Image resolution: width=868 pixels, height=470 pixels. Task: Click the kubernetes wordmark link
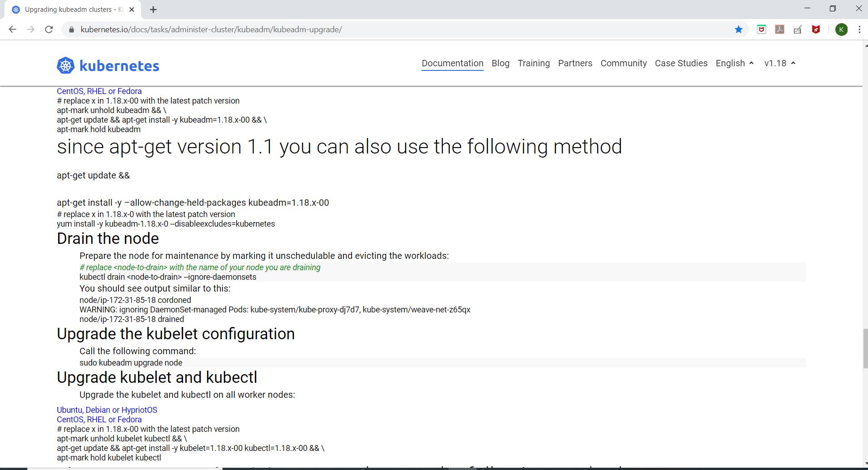[x=119, y=66]
